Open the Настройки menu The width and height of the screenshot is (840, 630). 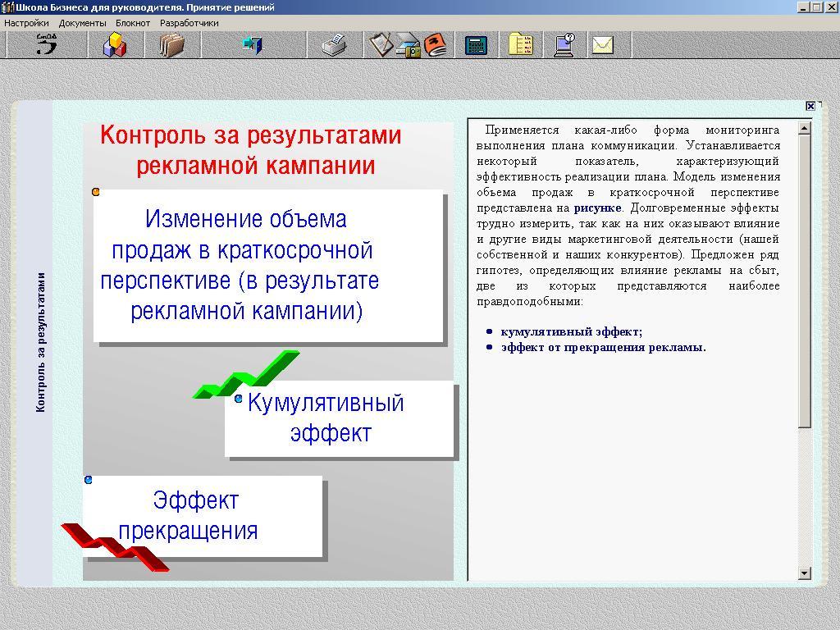pyautogui.click(x=26, y=23)
